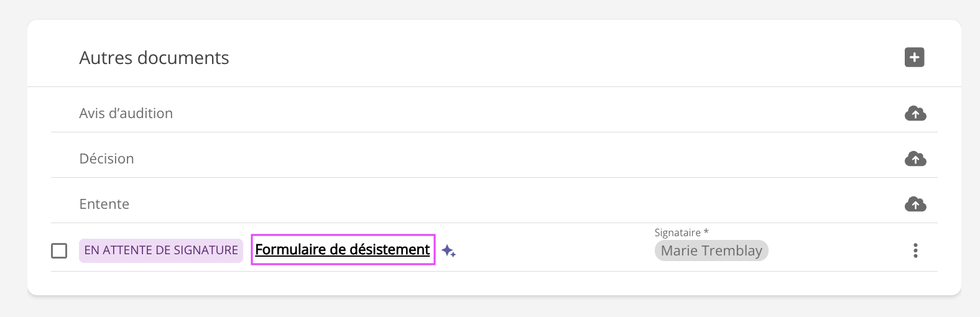Screen dimensions: 980x317
Task: Click the cloud upload icon for Décision
Action: coord(915,158)
